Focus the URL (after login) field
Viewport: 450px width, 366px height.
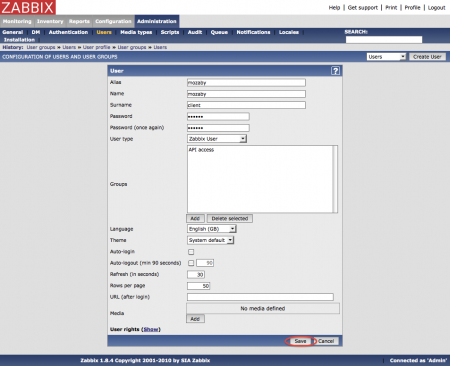pyautogui.click(x=260, y=297)
